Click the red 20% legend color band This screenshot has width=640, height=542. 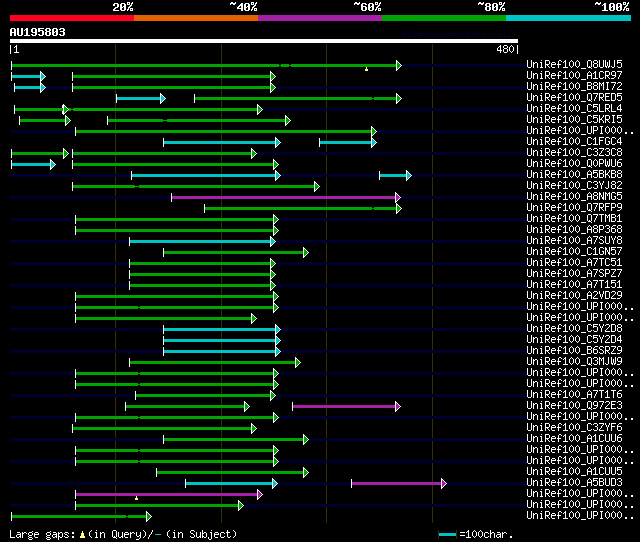pyautogui.click(x=72, y=18)
